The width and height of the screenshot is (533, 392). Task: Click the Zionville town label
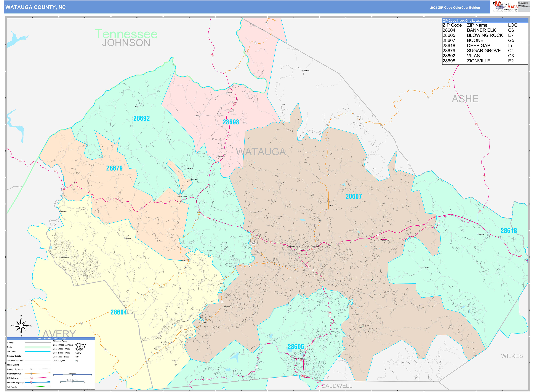coord(229,93)
